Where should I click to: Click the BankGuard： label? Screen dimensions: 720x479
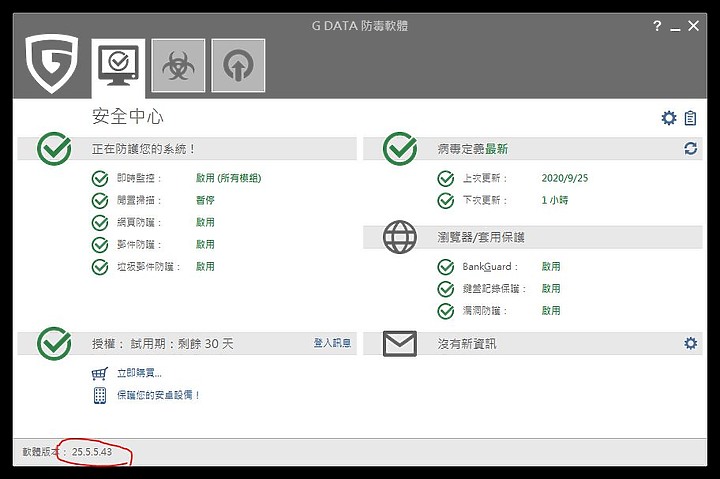click(x=490, y=266)
